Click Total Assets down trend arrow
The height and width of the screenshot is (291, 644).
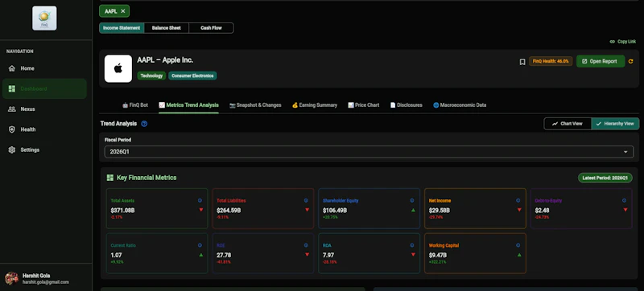(201, 210)
